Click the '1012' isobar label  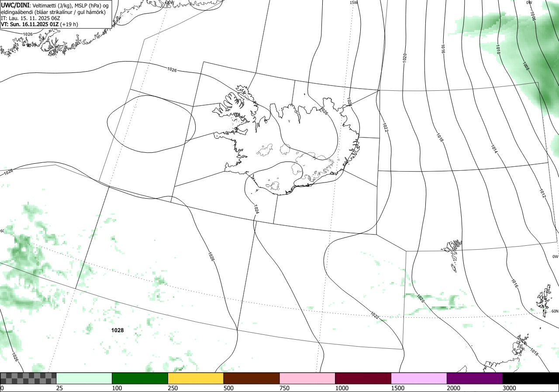pyautogui.click(x=542, y=193)
